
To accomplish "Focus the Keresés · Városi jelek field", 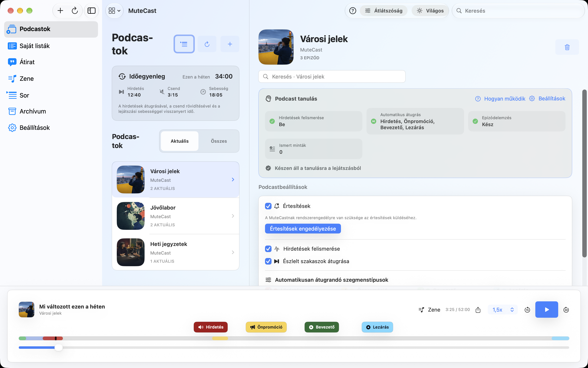I will 332,77.
